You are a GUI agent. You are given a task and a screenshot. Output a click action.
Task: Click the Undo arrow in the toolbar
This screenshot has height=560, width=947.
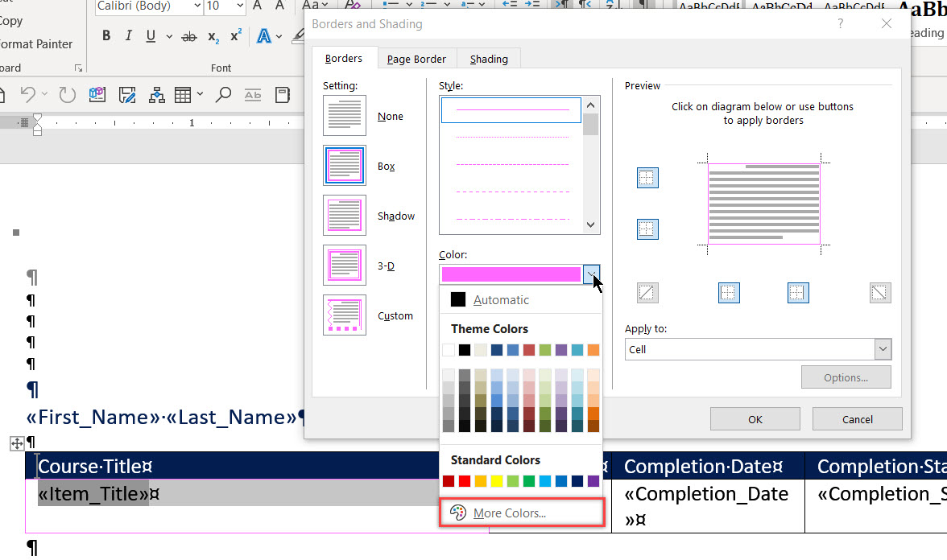pos(27,95)
